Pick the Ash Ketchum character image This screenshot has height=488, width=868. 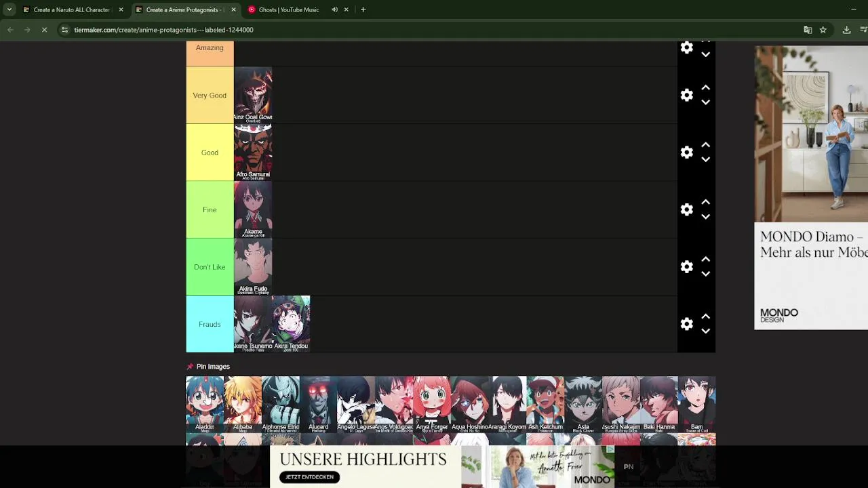pos(546,405)
